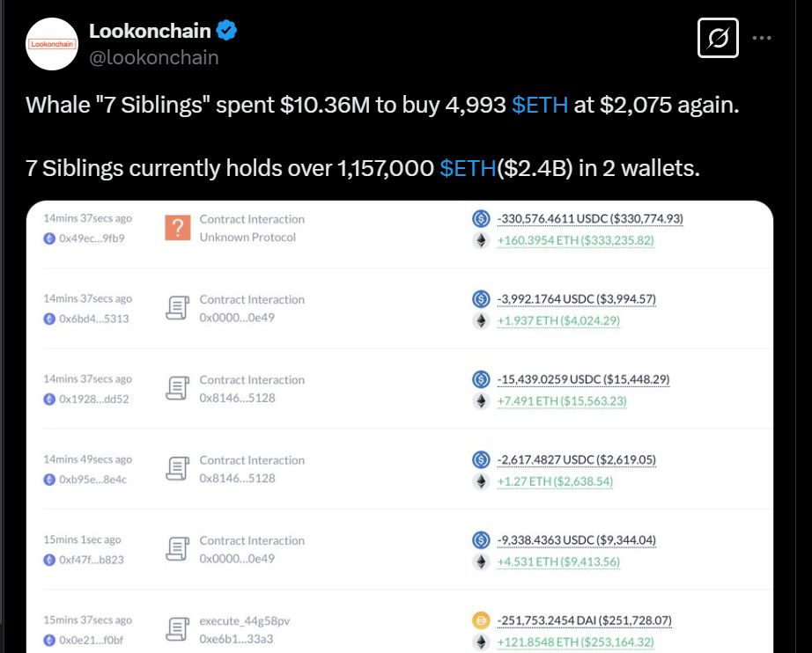
Task: Open the embedded transactions image
Action: [x=399, y=422]
